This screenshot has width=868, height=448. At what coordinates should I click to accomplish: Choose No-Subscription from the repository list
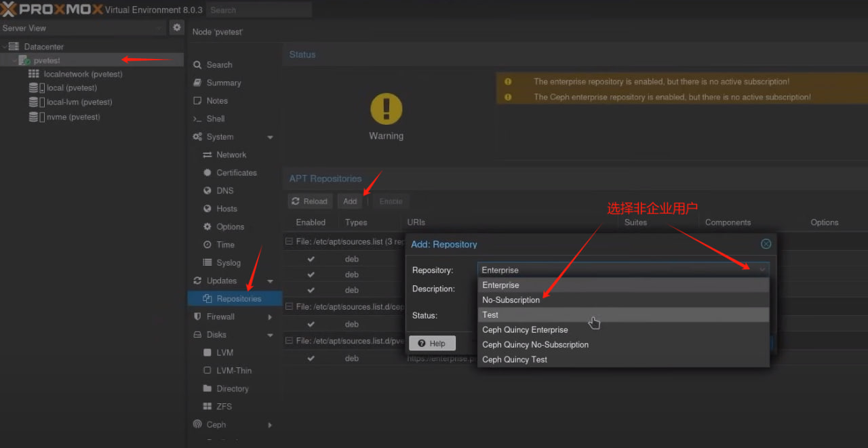pos(511,300)
